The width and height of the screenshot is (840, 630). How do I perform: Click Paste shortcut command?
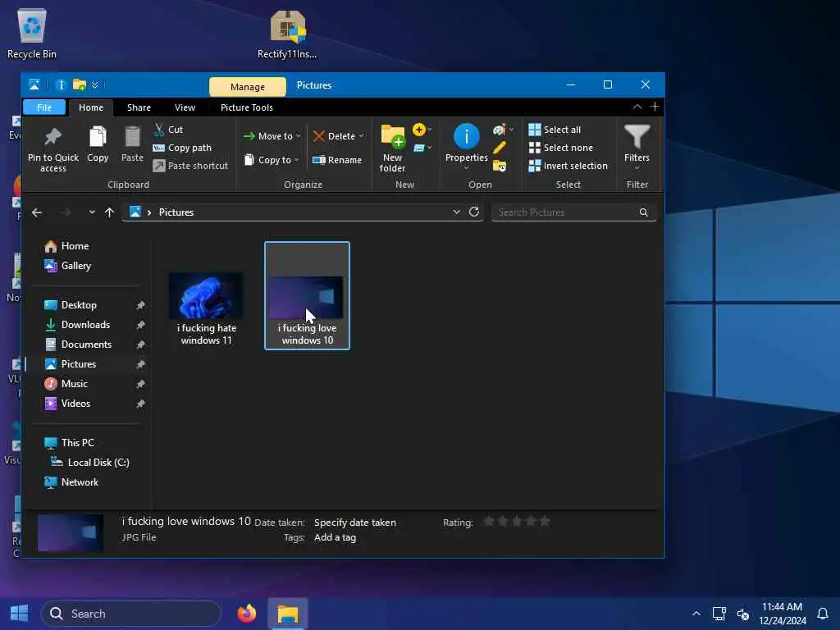[190, 166]
